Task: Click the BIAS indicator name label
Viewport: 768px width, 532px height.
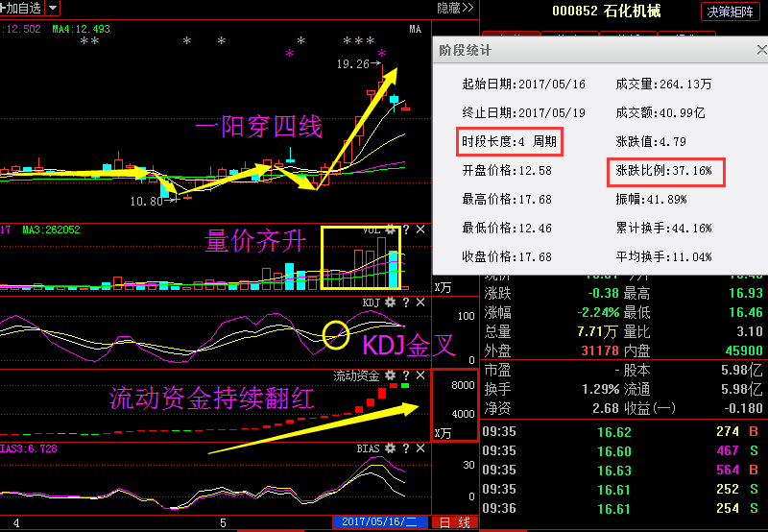Action: coord(368,448)
